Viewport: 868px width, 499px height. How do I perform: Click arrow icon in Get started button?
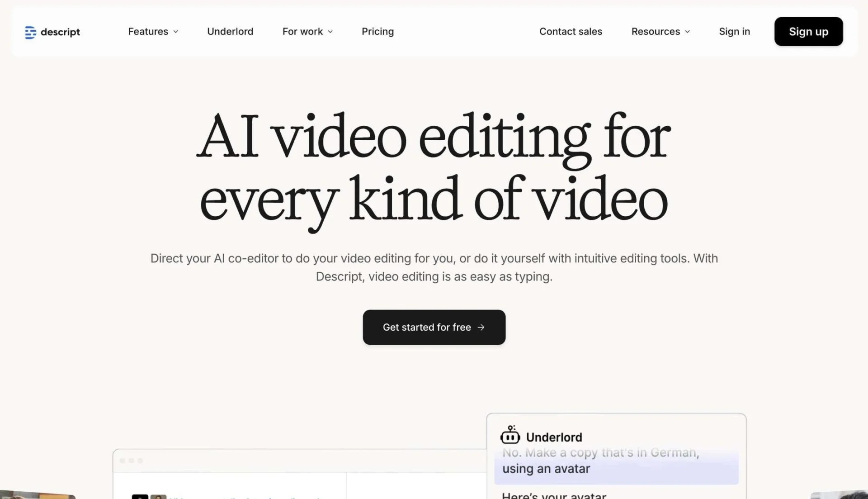point(481,327)
